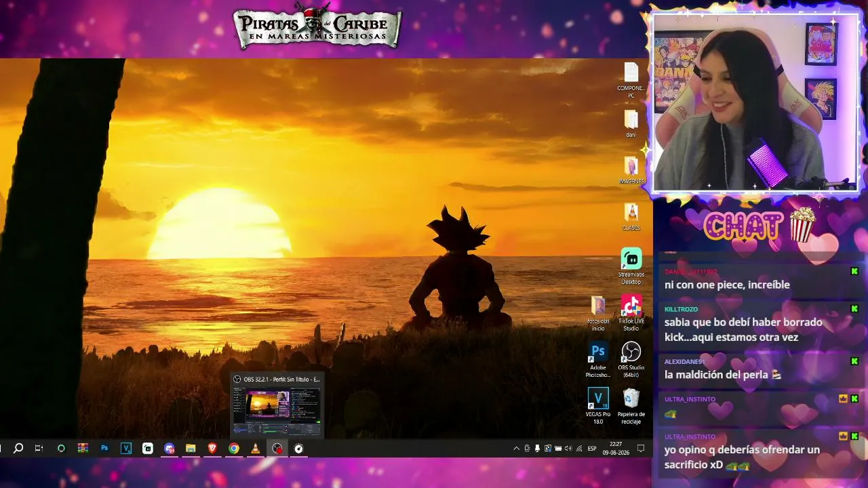
Task: Switch to Brave browser on taskbar
Action: [212, 448]
